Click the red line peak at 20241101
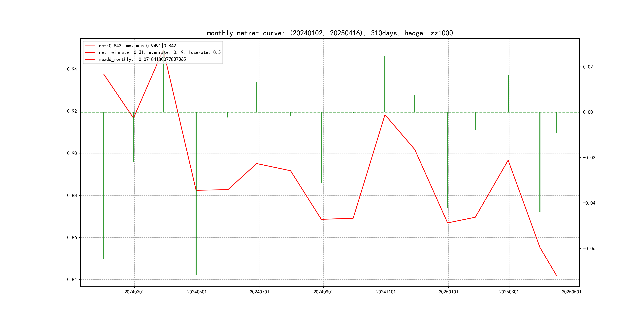 (x=385, y=115)
